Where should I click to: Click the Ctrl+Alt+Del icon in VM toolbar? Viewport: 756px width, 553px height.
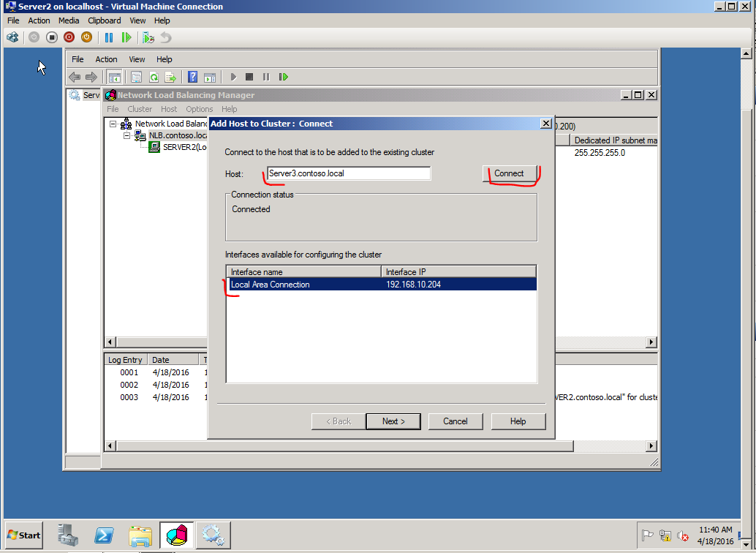coord(12,37)
